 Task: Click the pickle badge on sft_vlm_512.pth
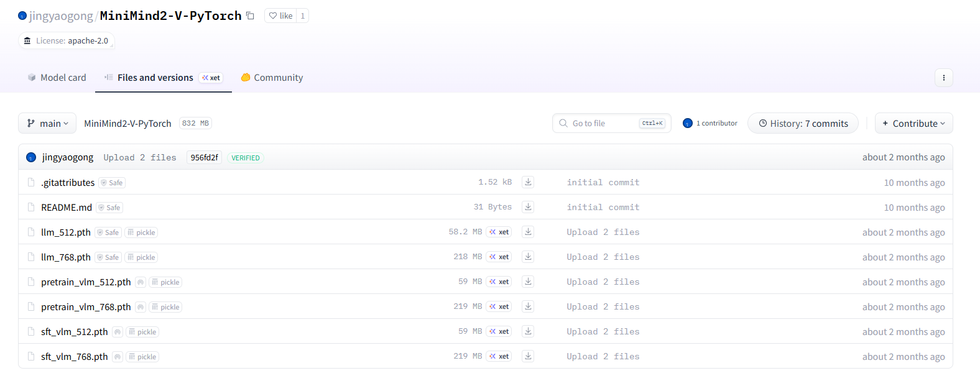point(142,332)
